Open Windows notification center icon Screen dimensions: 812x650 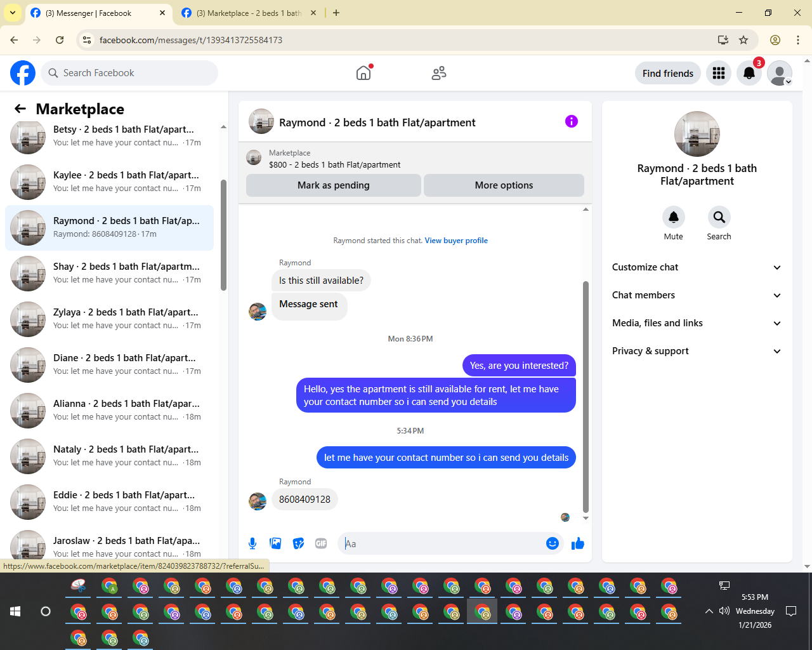point(791,611)
